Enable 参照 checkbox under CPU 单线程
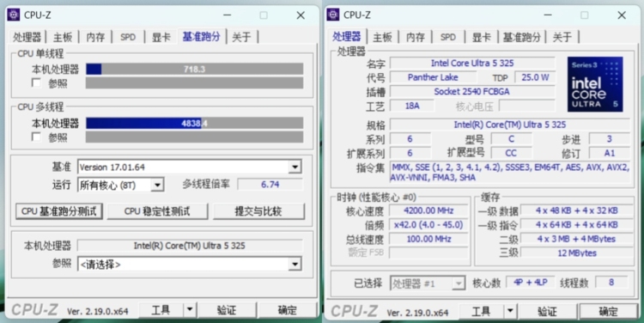The width and height of the screenshot is (644, 323). click(x=37, y=83)
